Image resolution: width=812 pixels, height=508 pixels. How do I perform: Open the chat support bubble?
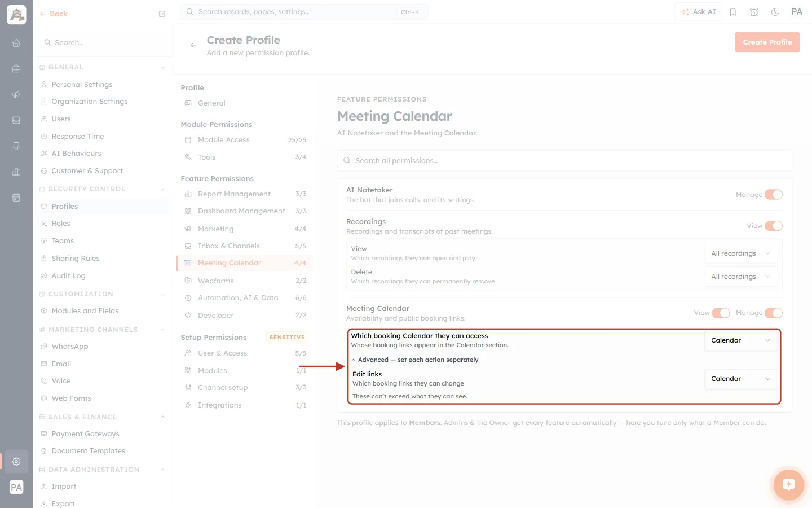click(788, 484)
